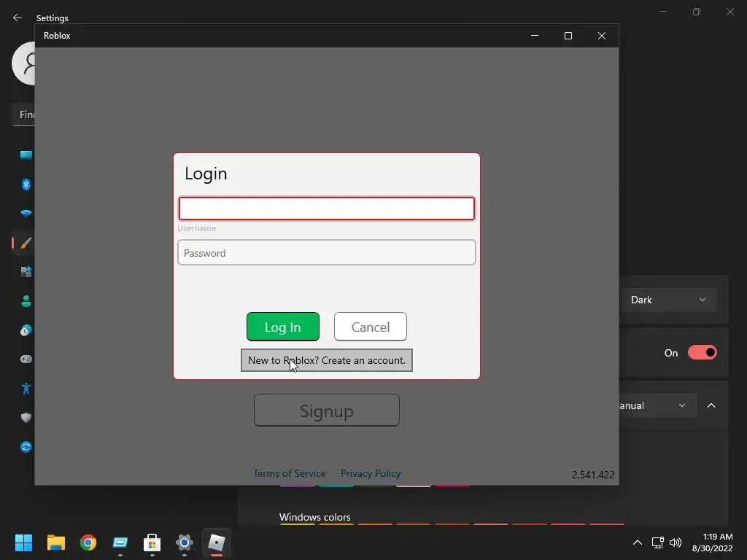The height and width of the screenshot is (560, 747).
Task: Minimize the Roblox window
Action: (535, 36)
